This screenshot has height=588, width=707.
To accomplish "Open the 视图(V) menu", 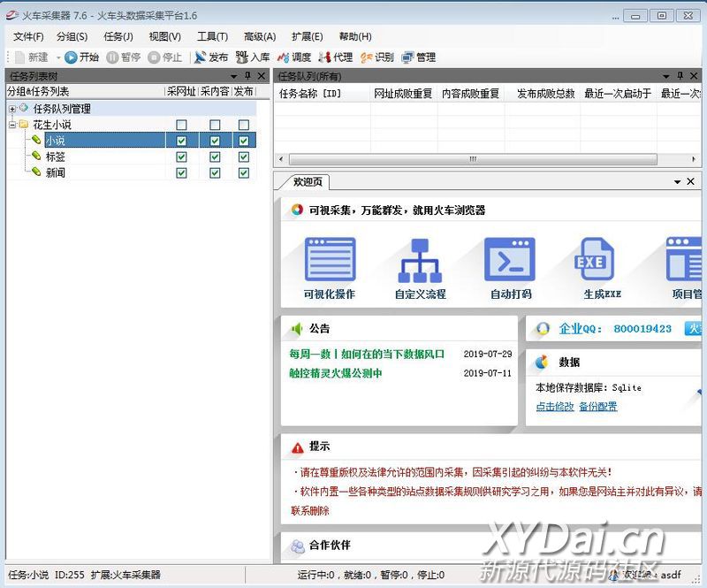I will pyautogui.click(x=165, y=36).
